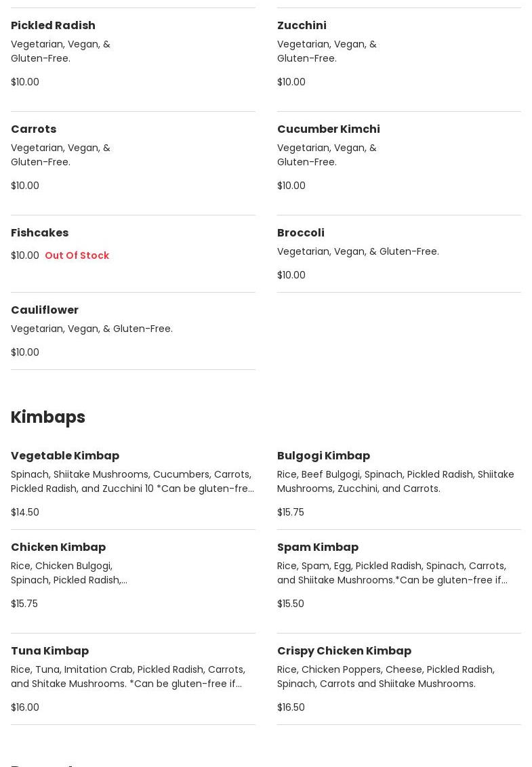Open the Pickled Radish menu item
This screenshot has width=532, height=767.
(x=53, y=26)
